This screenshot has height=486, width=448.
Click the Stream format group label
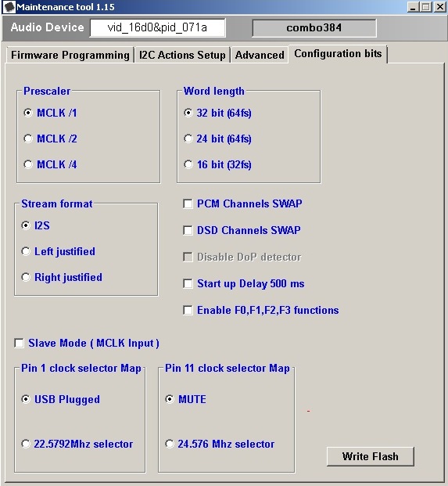[x=57, y=204]
